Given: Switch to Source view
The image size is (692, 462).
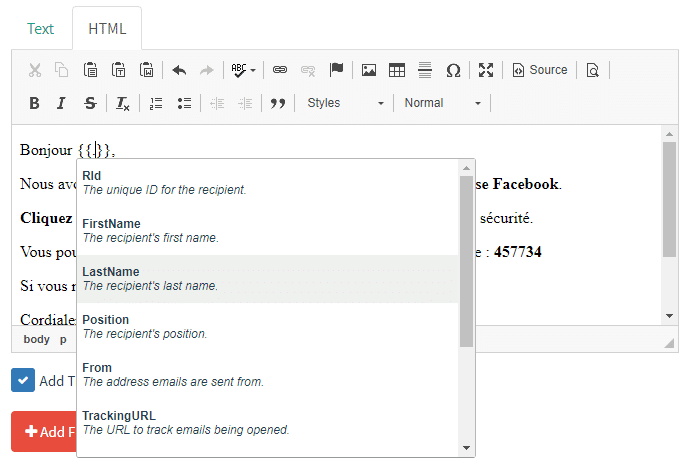Looking at the screenshot, I should click(540, 70).
